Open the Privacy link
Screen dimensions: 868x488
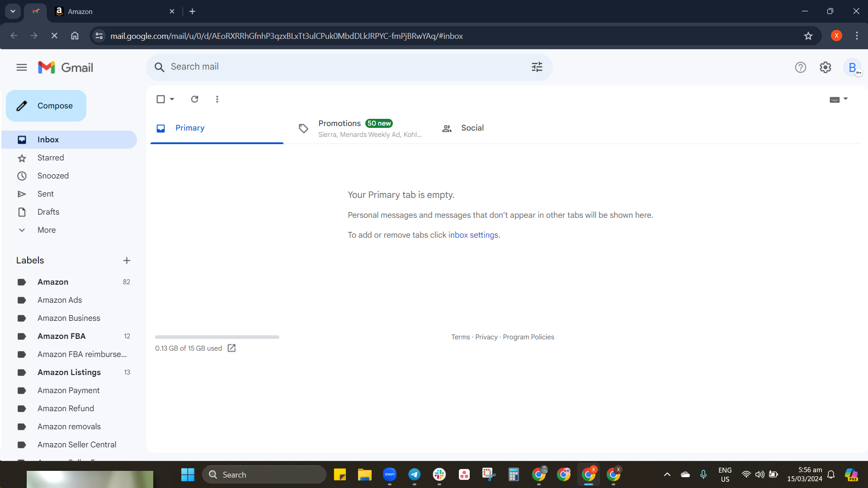[x=486, y=337]
